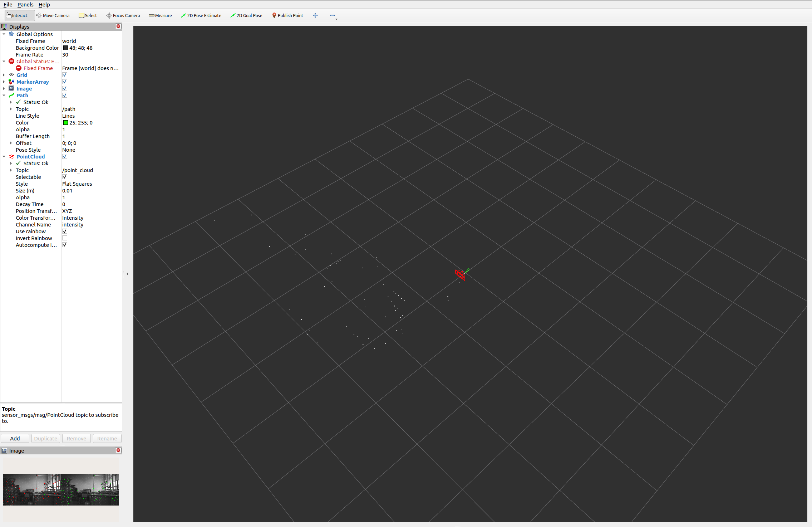The image size is (812, 527).
Task: Enable the Invert Rainbow checkbox
Action: point(65,238)
